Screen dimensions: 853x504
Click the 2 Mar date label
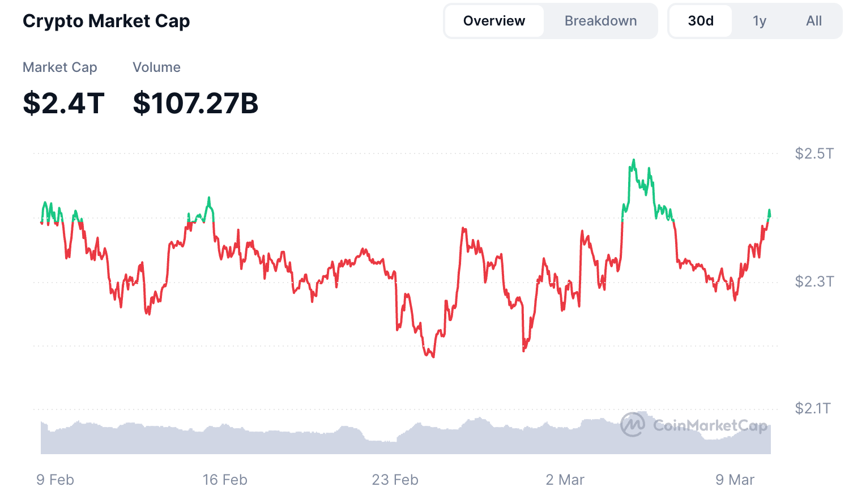point(565,479)
